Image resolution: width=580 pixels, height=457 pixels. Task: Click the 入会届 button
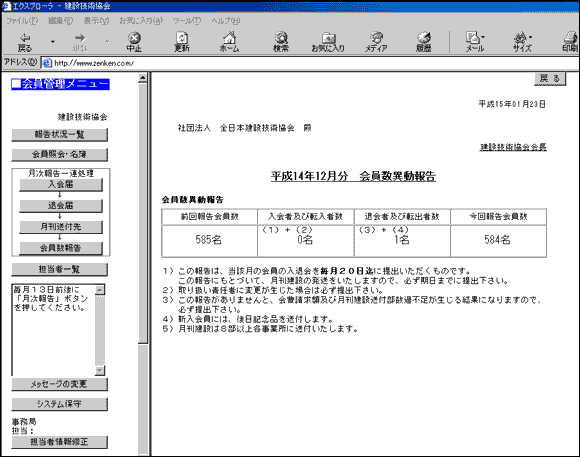[x=61, y=185]
